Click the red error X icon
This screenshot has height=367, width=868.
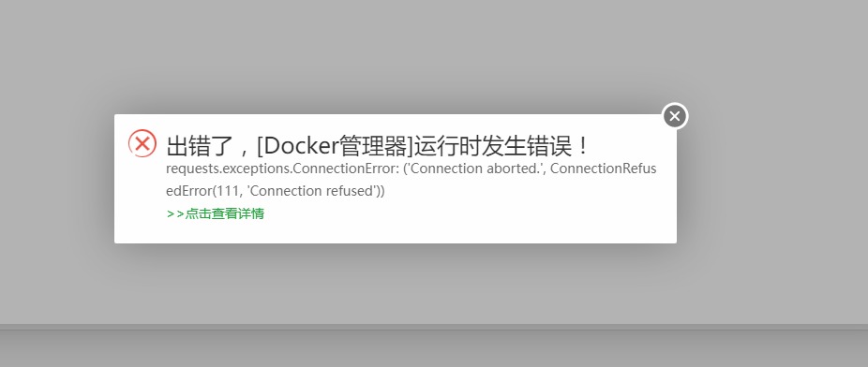coord(142,143)
